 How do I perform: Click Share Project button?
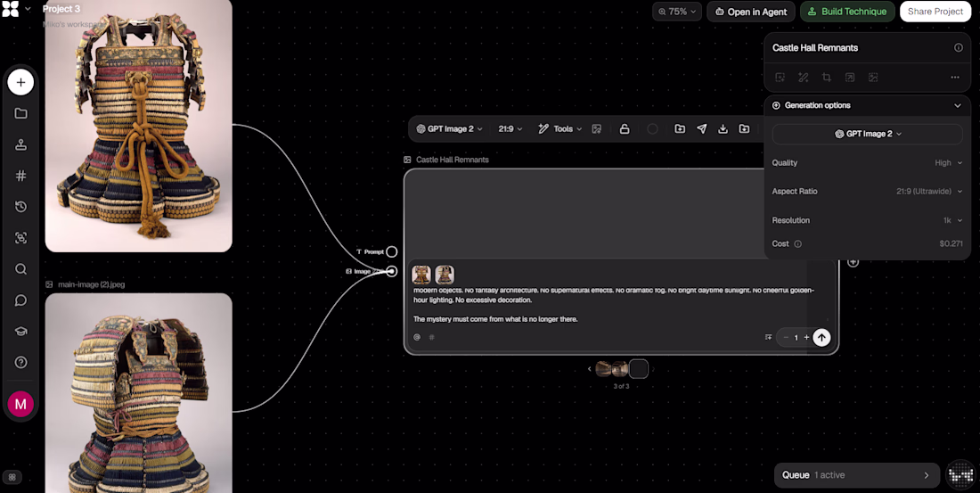point(935,12)
